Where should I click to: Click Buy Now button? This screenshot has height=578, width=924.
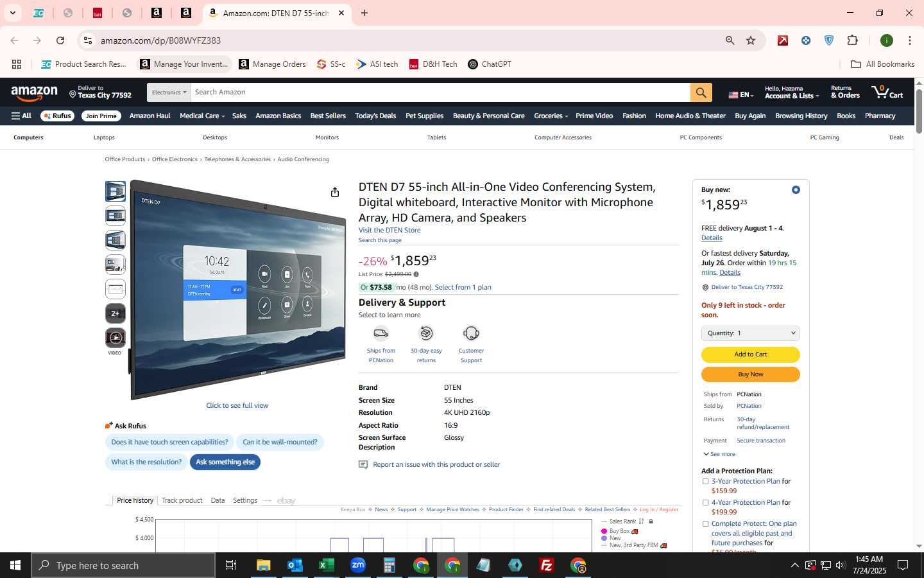click(751, 374)
